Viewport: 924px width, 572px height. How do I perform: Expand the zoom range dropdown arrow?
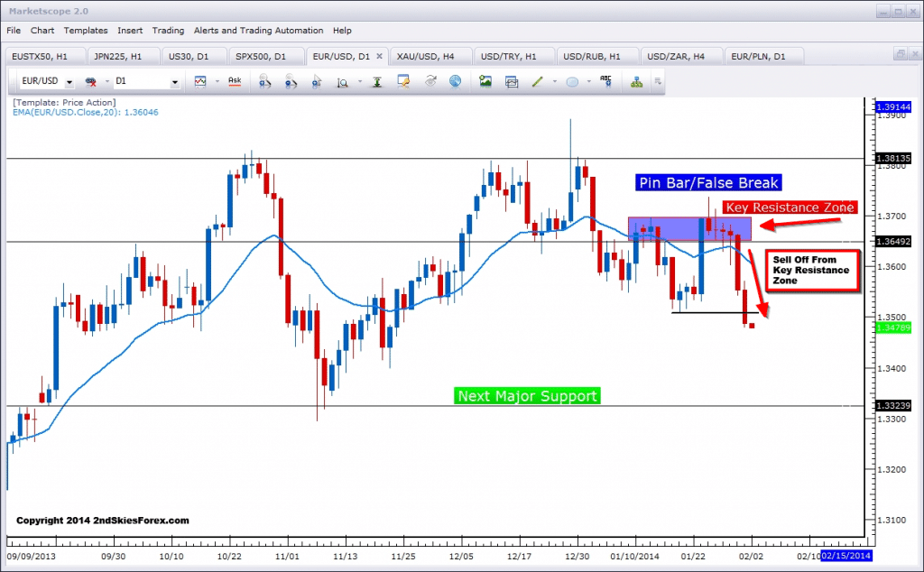pyautogui.click(x=359, y=82)
